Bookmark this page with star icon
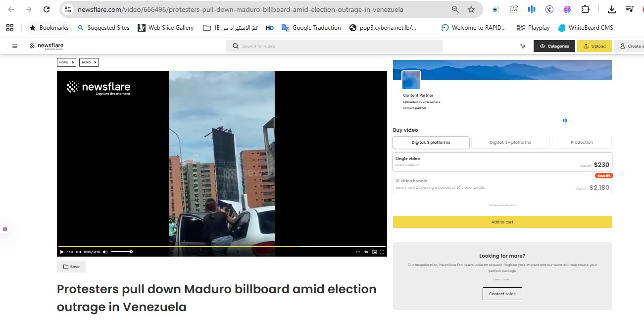 click(x=471, y=9)
